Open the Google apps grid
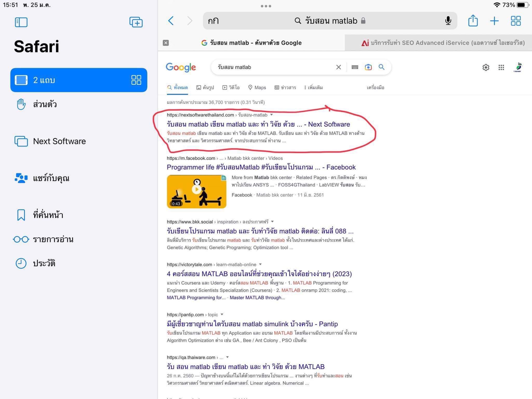Viewport: 532px width, 399px height. (x=501, y=68)
